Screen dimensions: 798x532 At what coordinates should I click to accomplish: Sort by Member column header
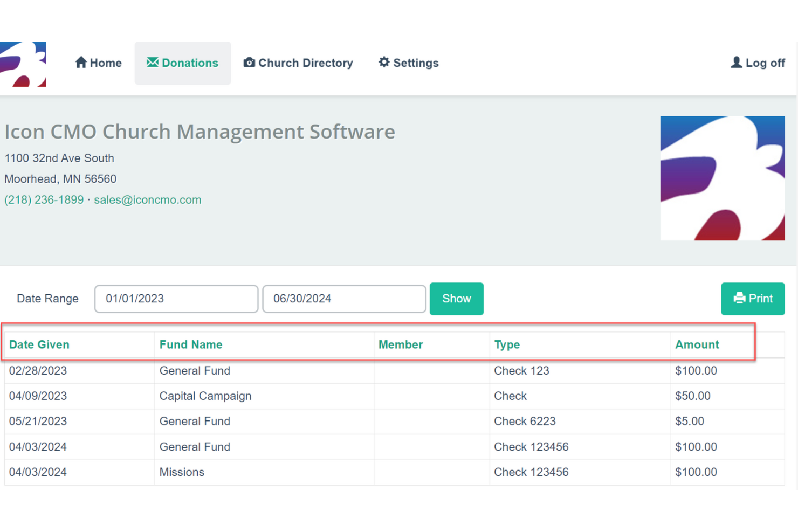[401, 344]
